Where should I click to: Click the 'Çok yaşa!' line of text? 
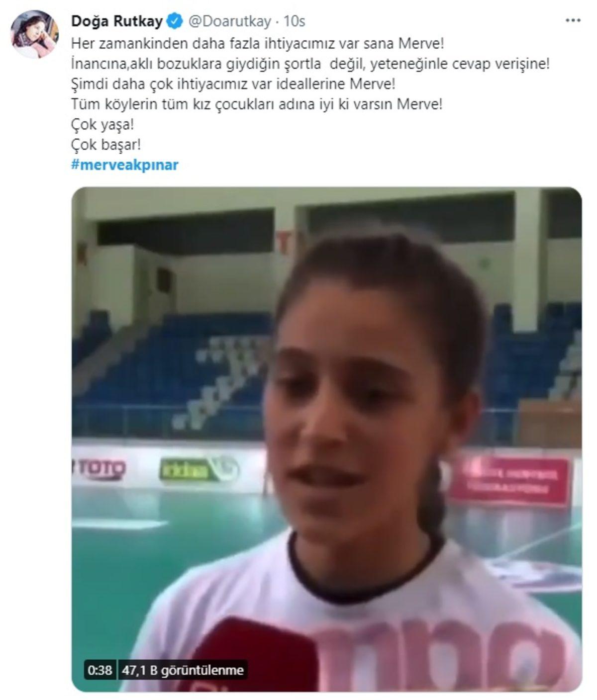(x=102, y=124)
